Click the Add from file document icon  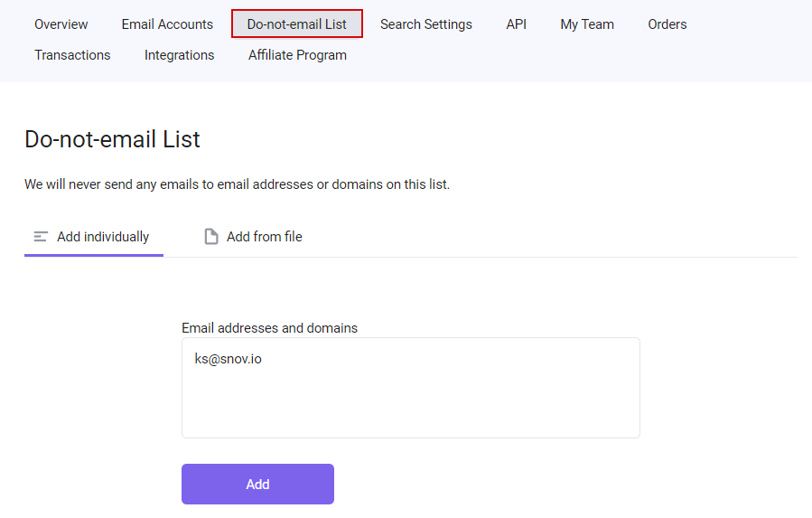(211, 237)
